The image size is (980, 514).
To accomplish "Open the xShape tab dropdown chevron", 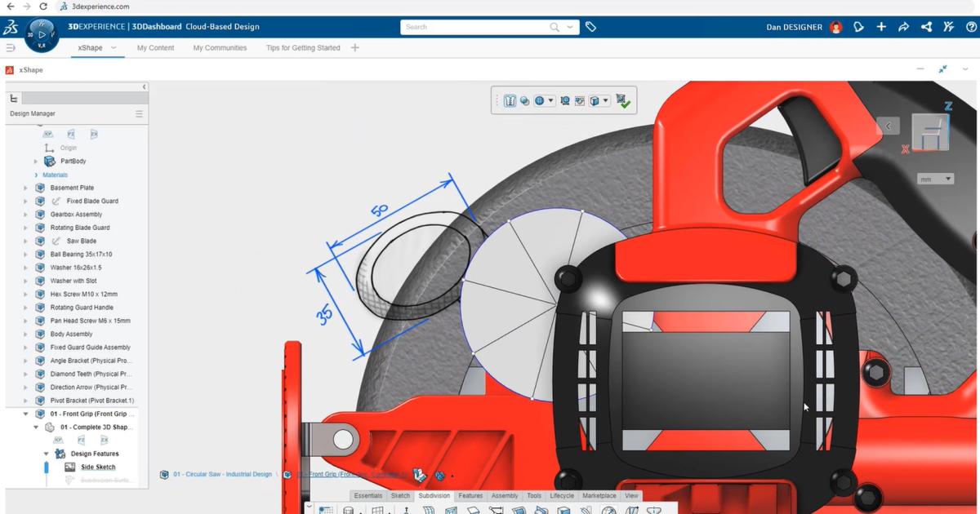I will (x=114, y=48).
